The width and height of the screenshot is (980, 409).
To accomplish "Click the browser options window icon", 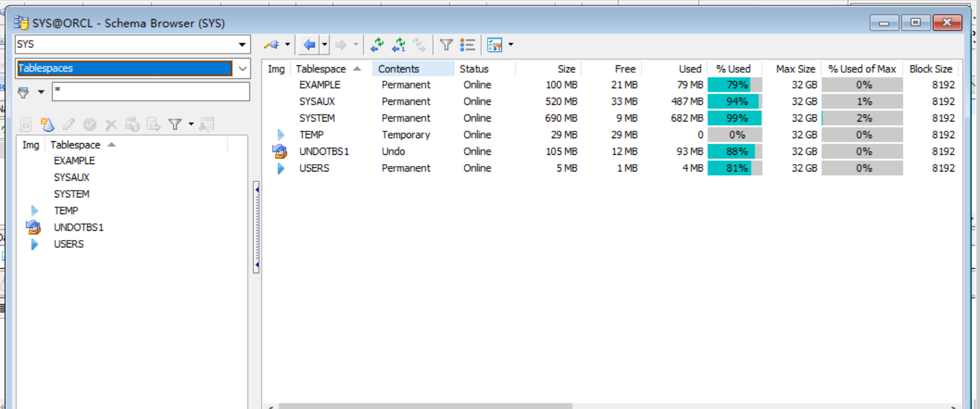I will tap(495, 44).
